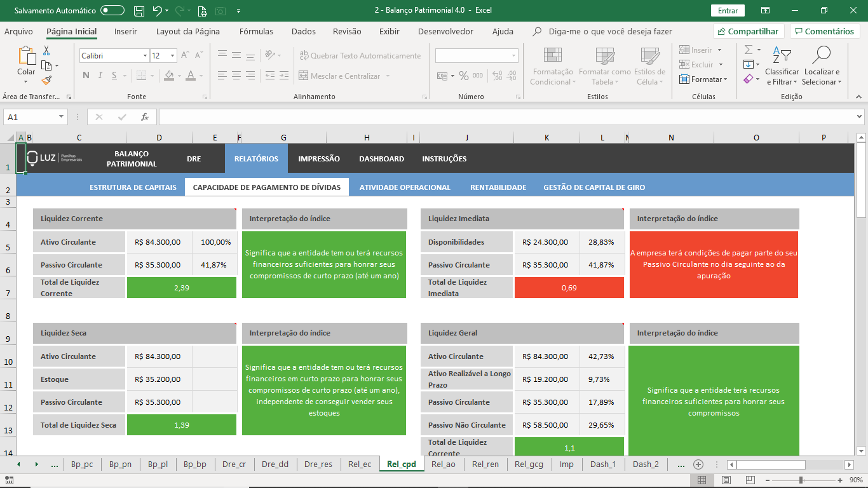
Task: Open the Calibri font name dropdown
Action: [x=145, y=56]
